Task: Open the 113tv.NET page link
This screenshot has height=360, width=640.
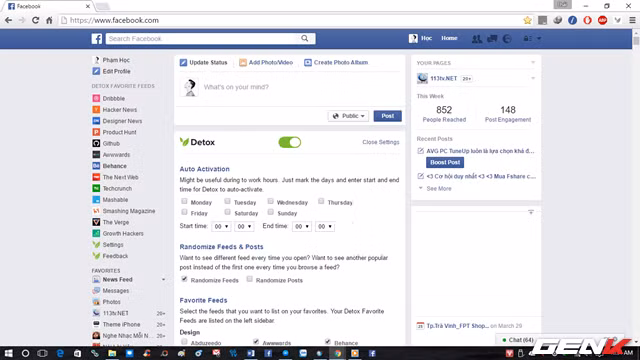Action: (443, 78)
